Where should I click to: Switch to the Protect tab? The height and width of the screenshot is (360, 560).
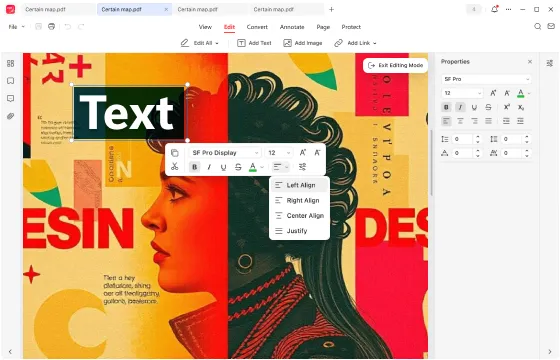(351, 27)
